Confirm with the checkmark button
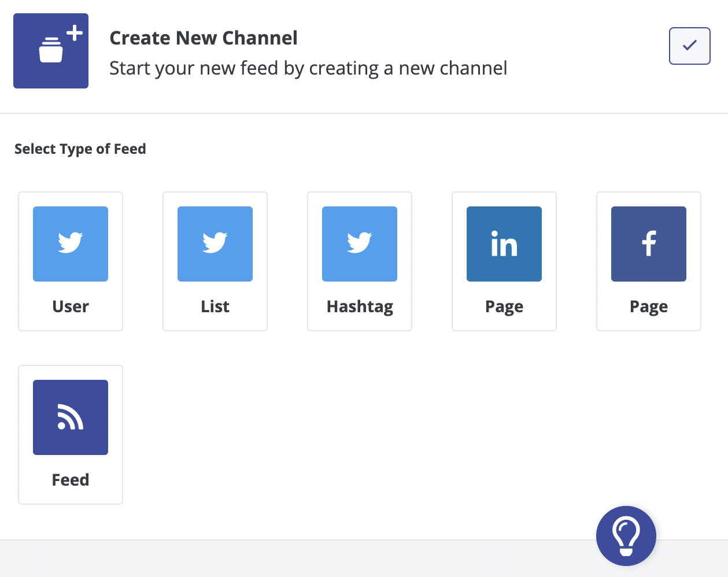The width and height of the screenshot is (728, 577). (689, 46)
